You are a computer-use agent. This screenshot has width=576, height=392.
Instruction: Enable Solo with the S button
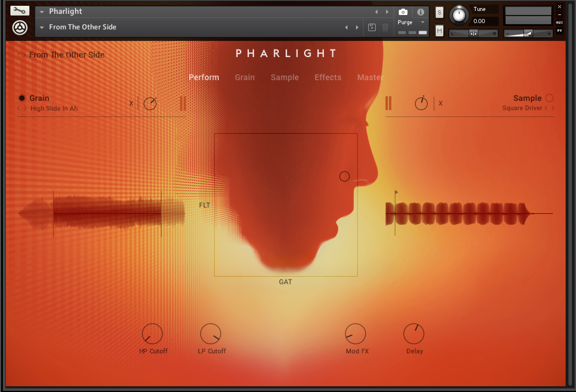point(439,12)
